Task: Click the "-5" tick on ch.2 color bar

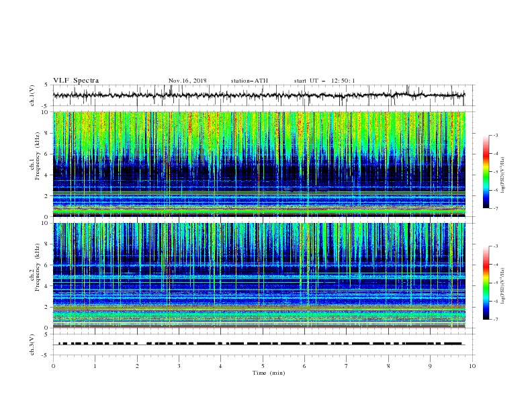Action: [x=495, y=283]
